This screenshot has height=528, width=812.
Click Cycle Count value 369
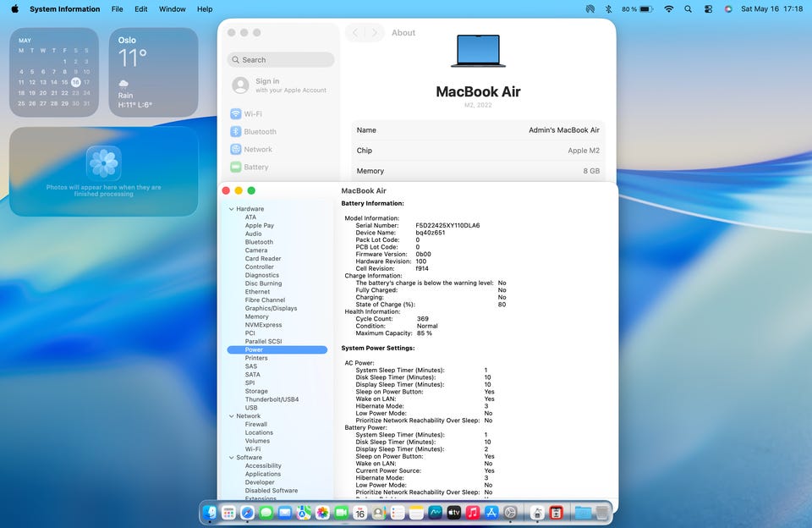pyautogui.click(x=423, y=319)
